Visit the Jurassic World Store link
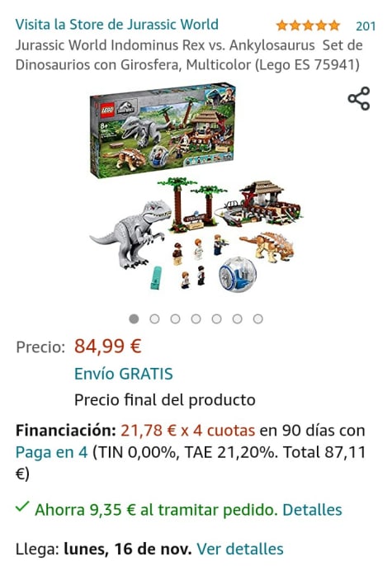 point(117,25)
